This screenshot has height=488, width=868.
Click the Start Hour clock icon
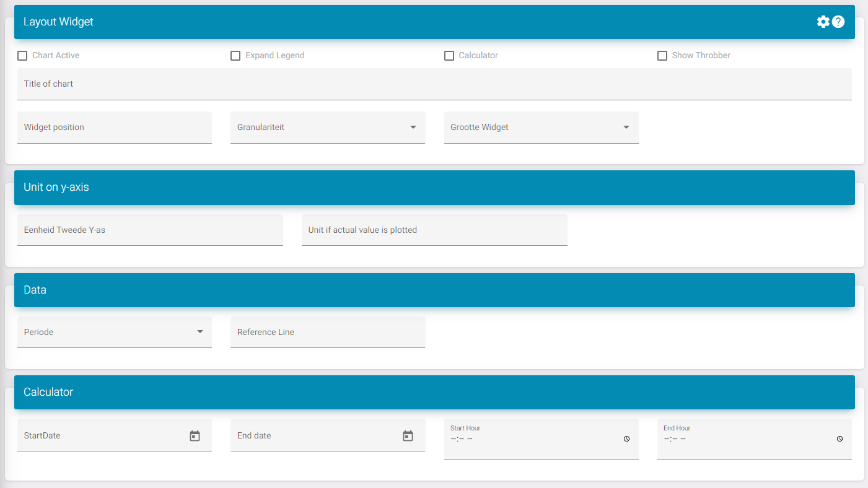point(626,439)
